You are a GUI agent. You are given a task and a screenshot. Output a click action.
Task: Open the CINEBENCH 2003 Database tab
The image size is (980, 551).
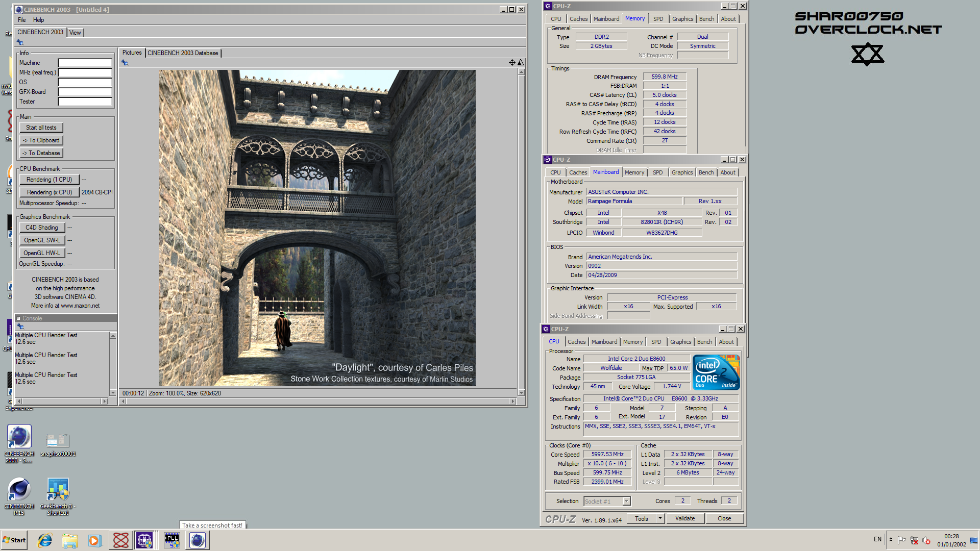click(183, 53)
